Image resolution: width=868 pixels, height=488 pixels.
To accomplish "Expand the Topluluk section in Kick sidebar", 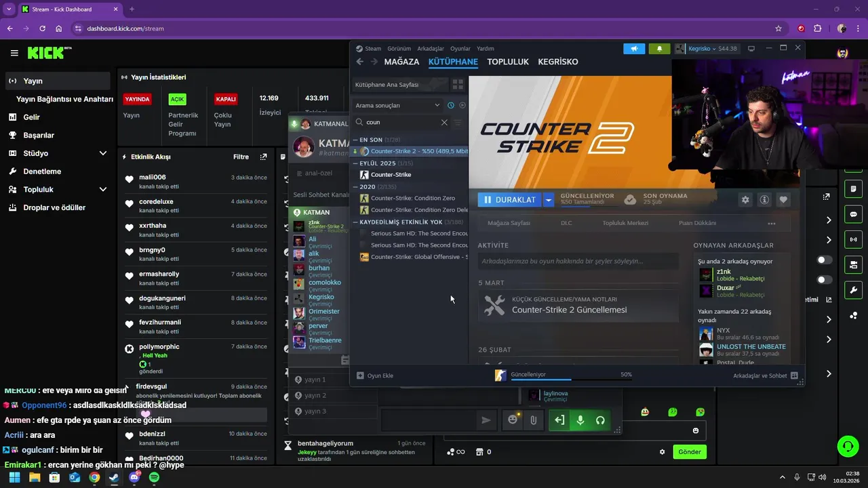I will [x=103, y=189].
